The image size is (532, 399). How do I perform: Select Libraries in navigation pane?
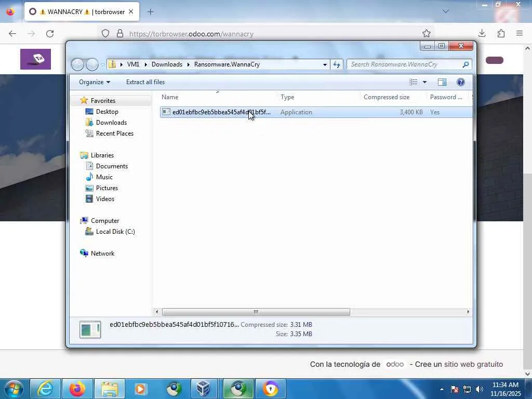point(102,155)
